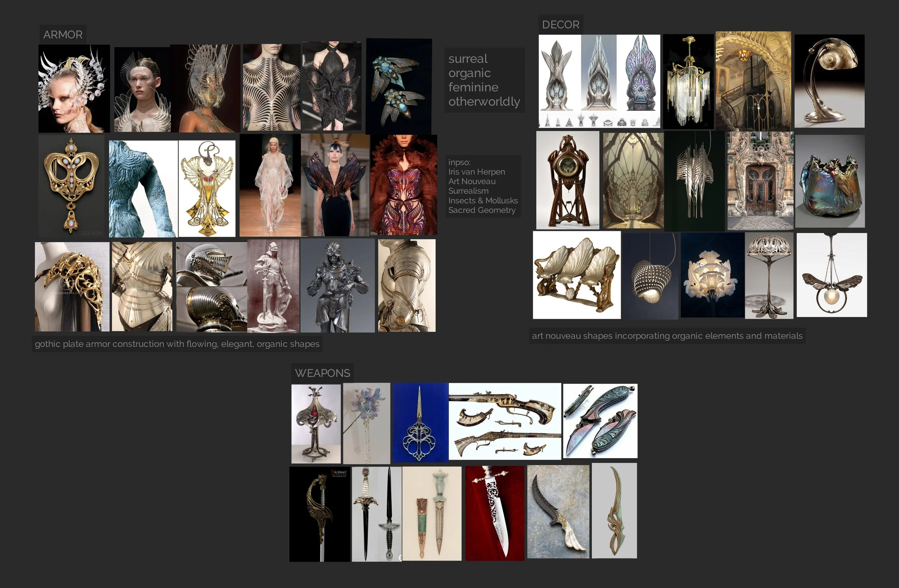Click the three-shell bench image

click(576, 275)
